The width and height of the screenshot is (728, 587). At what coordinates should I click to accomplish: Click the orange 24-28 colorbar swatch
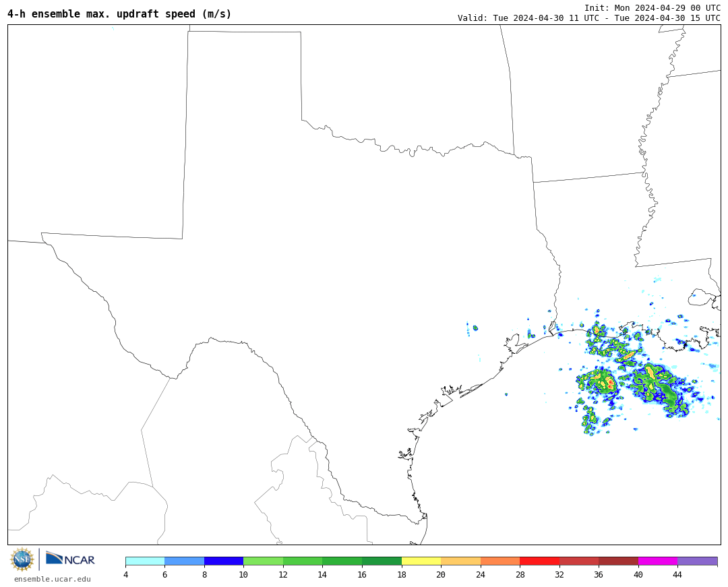(x=500, y=561)
